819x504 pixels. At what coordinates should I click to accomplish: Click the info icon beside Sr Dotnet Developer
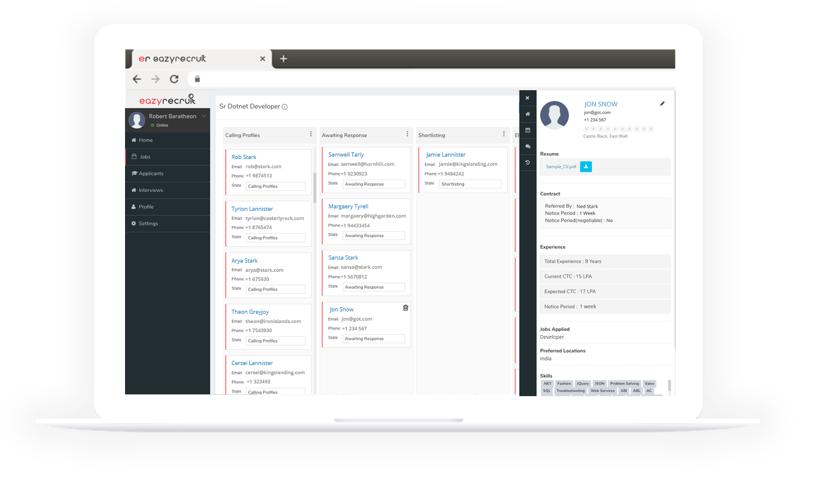coord(285,107)
